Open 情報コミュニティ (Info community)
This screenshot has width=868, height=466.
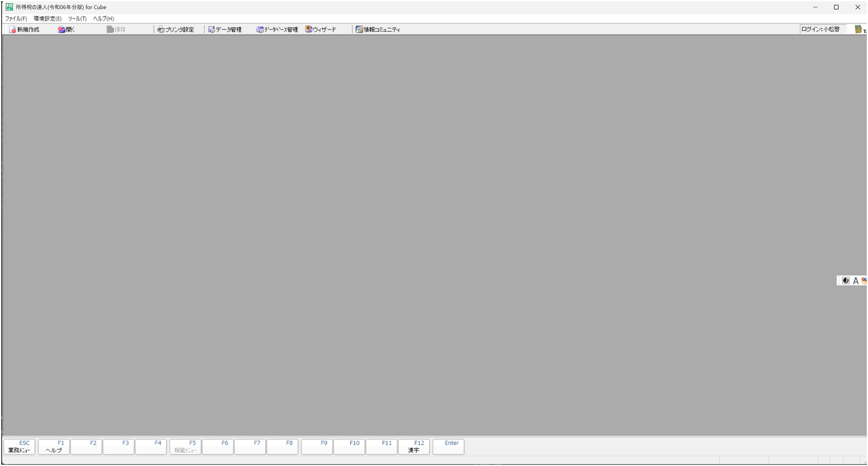coord(378,30)
